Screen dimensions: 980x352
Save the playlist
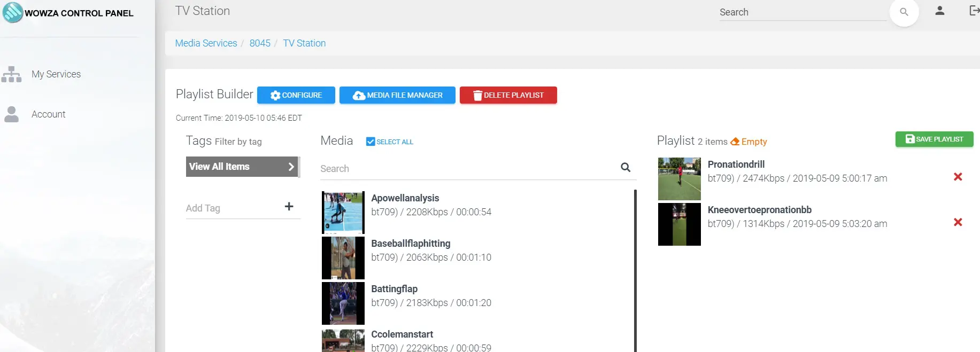935,139
